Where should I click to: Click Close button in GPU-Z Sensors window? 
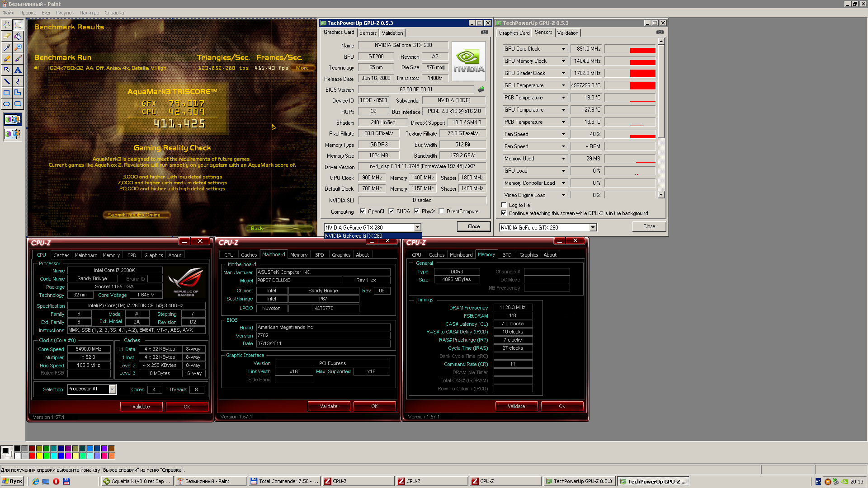point(649,226)
